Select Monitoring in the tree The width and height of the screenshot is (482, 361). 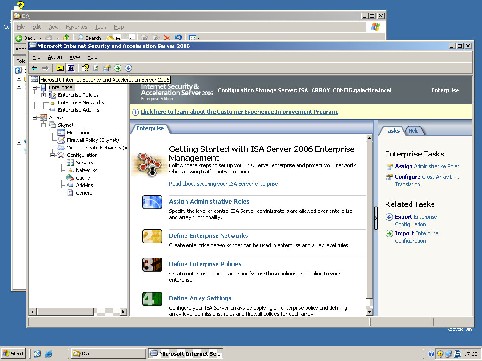point(78,133)
